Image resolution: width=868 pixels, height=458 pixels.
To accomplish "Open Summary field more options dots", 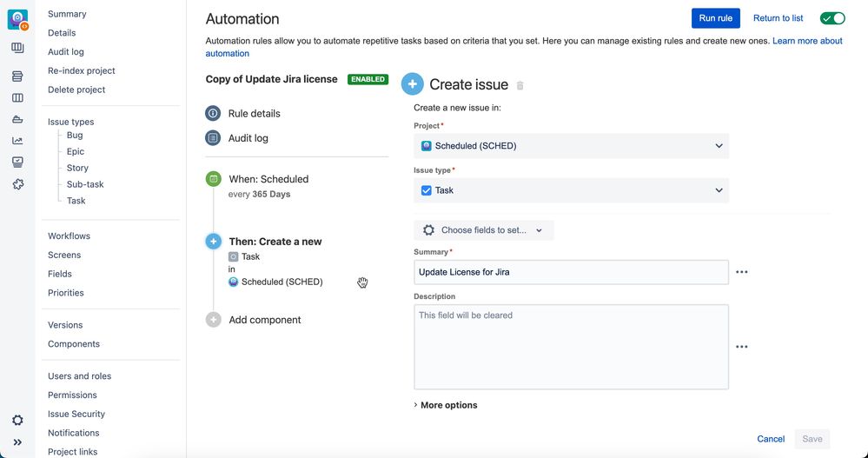I will (x=742, y=272).
